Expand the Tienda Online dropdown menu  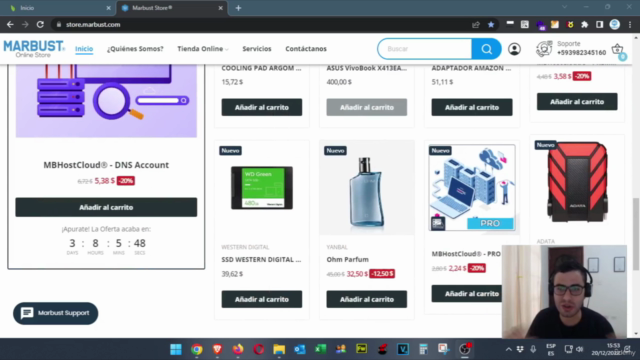(x=202, y=49)
